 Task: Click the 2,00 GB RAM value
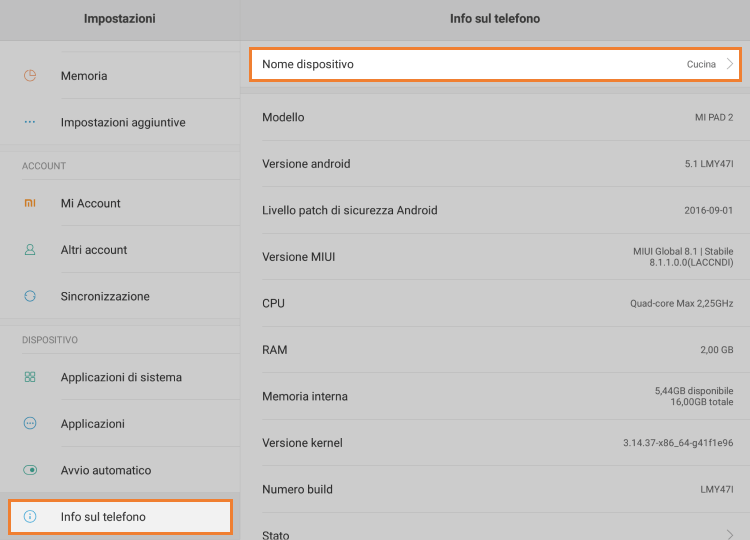717,350
